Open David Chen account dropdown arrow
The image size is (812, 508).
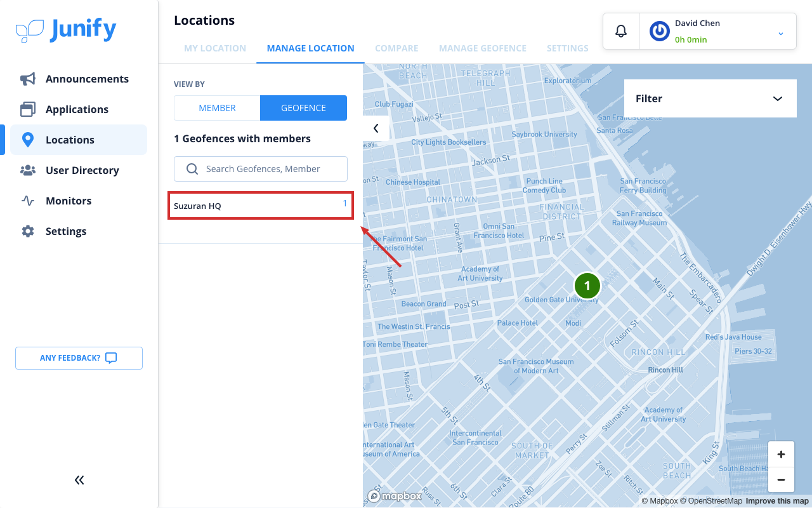[781, 33]
